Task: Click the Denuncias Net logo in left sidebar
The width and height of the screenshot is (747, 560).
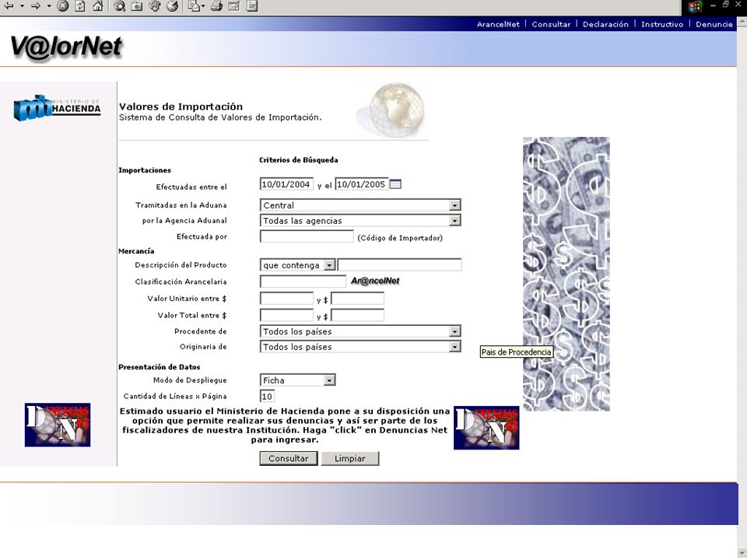Action: click(58, 425)
